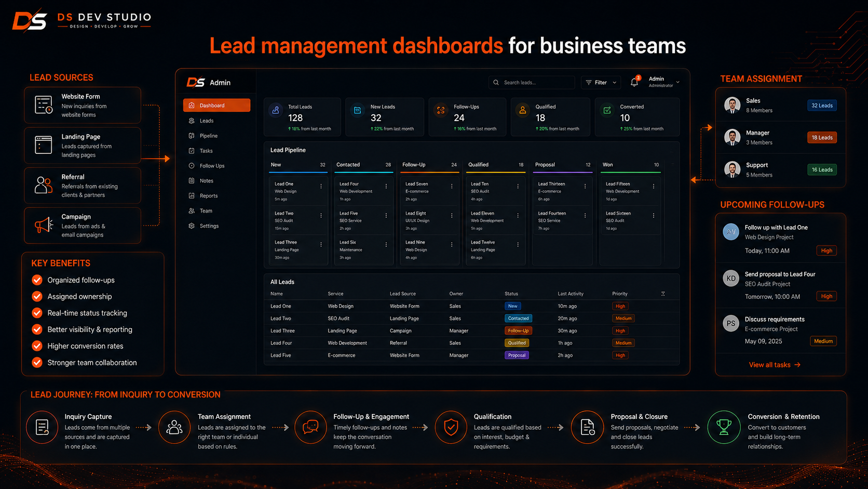
Task: Open the Filter dropdown
Action: point(601,82)
